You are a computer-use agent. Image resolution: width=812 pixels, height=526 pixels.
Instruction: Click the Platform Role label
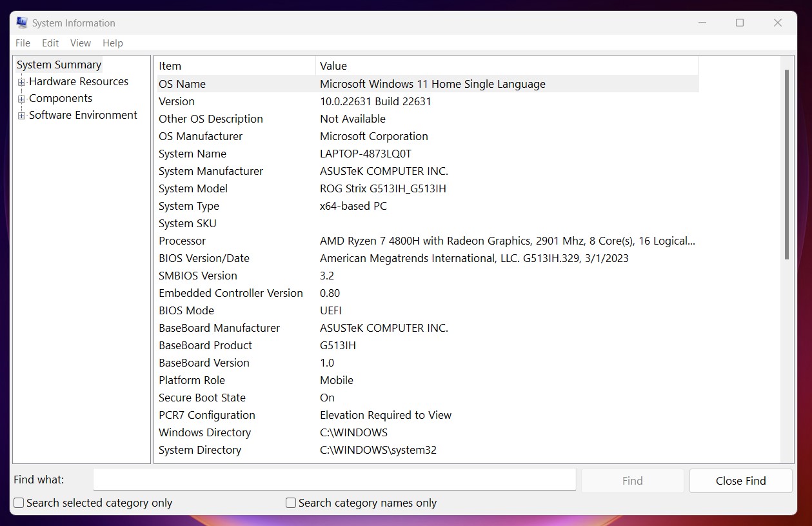[192, 380]
